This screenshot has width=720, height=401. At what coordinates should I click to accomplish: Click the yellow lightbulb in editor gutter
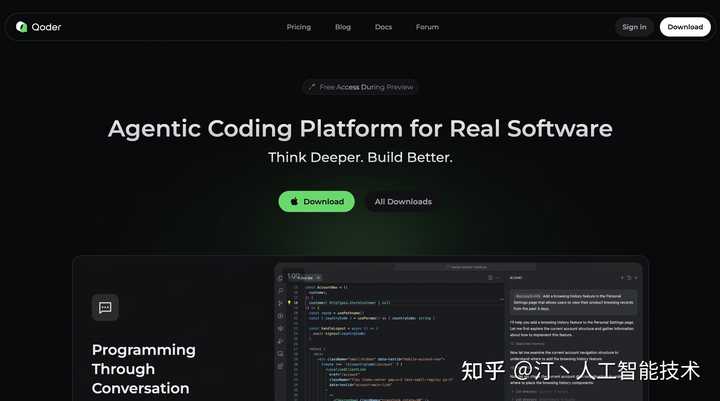pos(291,302)
